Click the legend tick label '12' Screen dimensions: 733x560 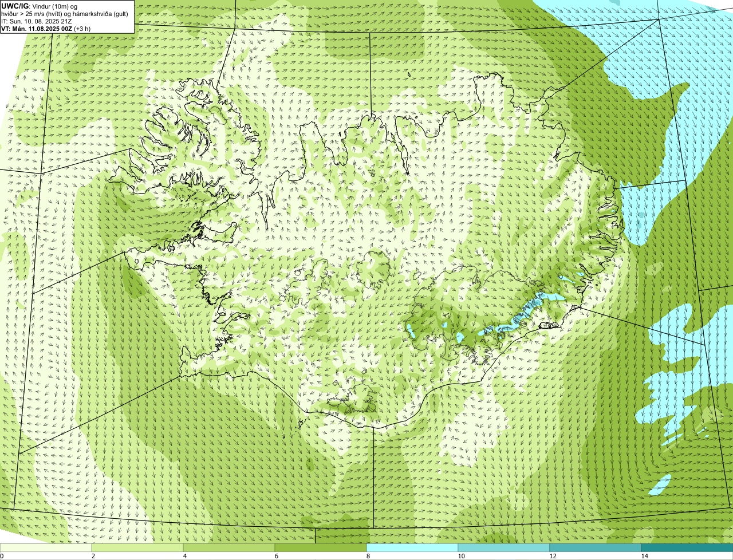pos(553,556)
